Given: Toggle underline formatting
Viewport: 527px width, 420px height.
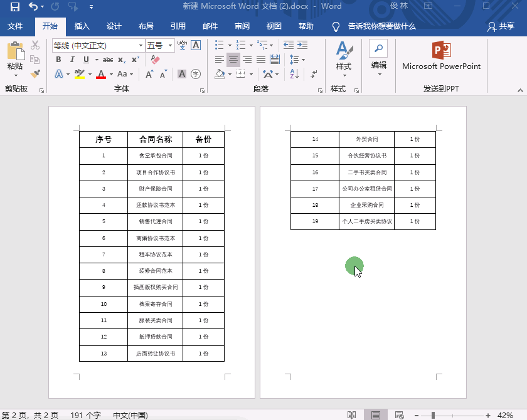Looking at the screenshot, I should pos(86,60).
